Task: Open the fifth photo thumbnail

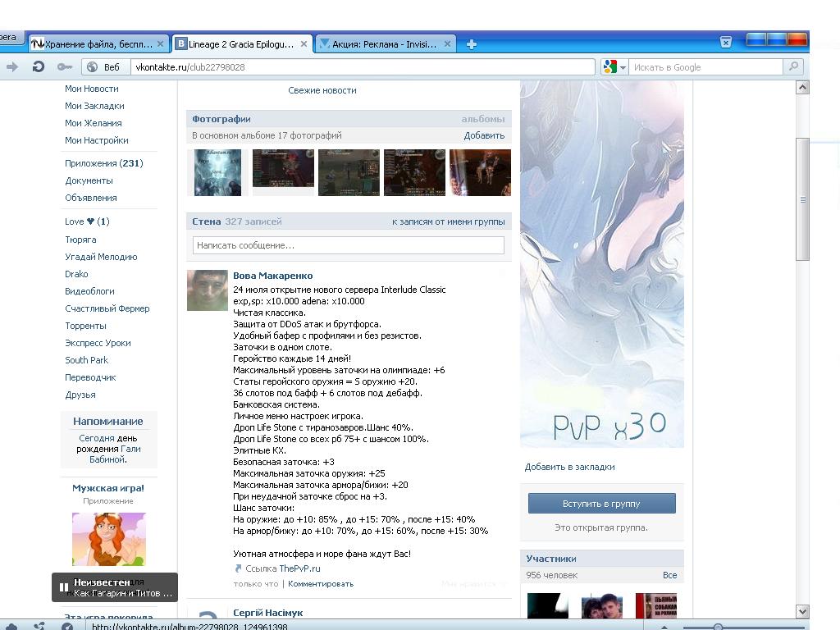Action: [x=480, y=172]
